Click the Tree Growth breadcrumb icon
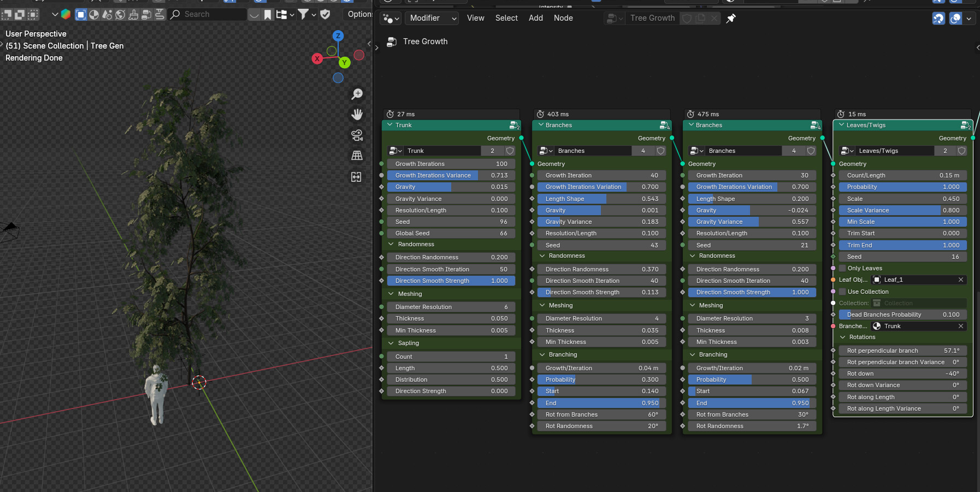 point(392,42)
